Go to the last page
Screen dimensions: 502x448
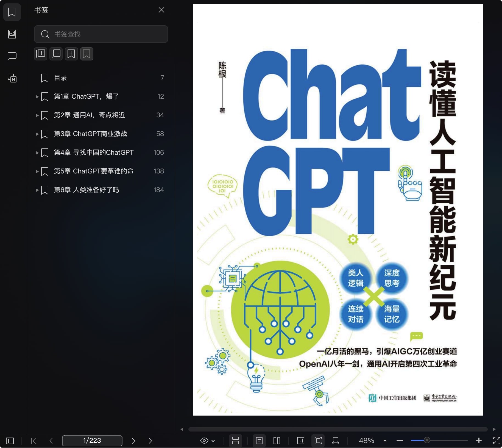(151, 441)
